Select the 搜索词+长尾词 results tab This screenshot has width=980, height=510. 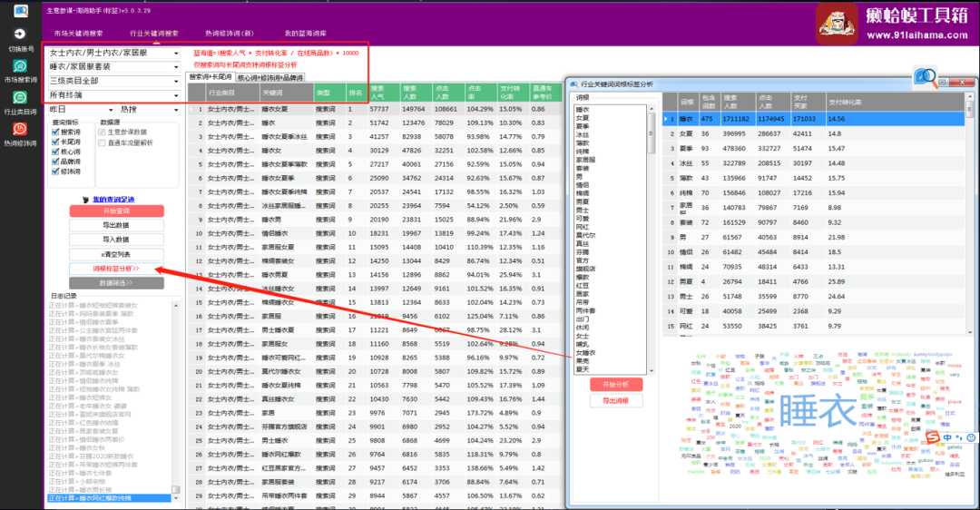tap(211, 77)
